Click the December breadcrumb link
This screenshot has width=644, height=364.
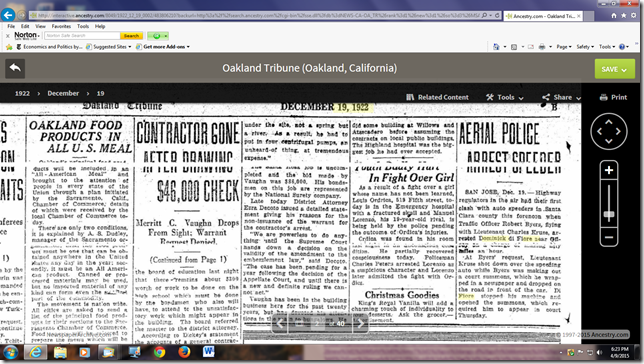[63, 93]
